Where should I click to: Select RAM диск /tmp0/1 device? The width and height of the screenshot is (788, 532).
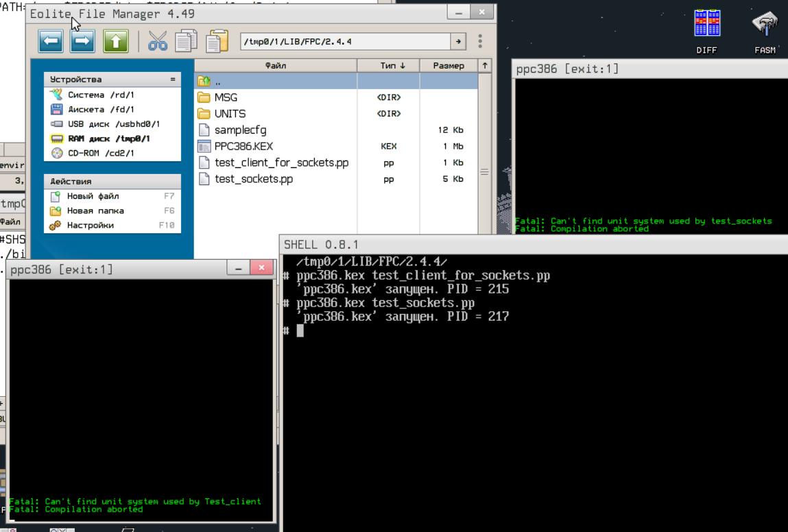(x=109, y=138)
